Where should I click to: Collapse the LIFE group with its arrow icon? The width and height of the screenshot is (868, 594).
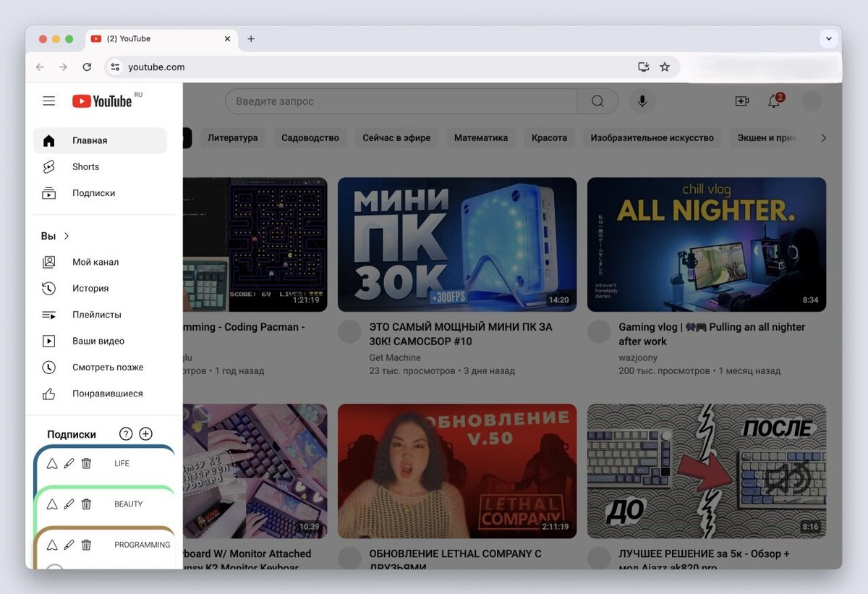click(52, 464)
